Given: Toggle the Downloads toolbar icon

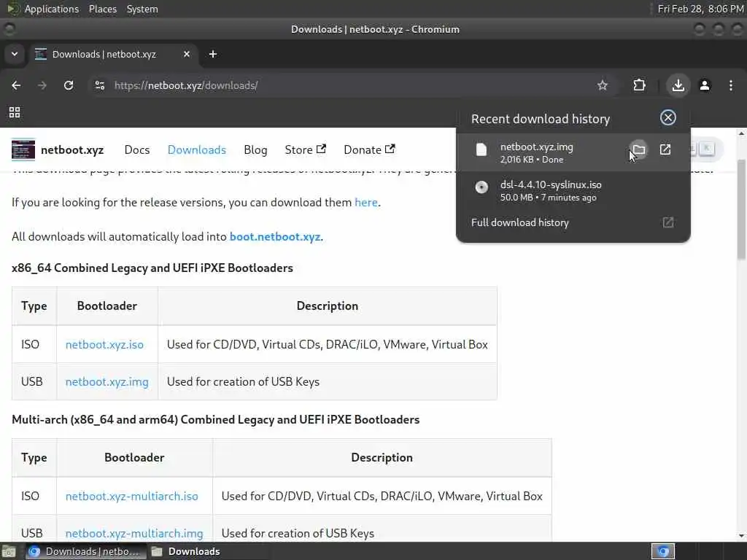Looking at the screenshot, I should 678,85.
